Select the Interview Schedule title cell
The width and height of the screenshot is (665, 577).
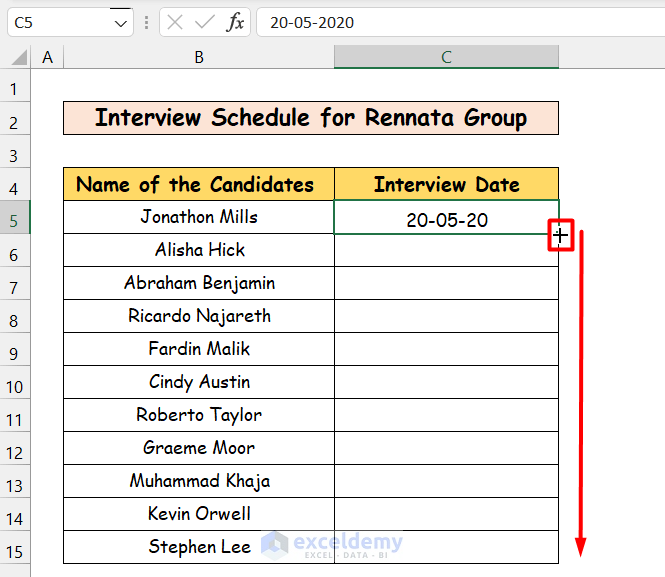click(x=310, y=118)
